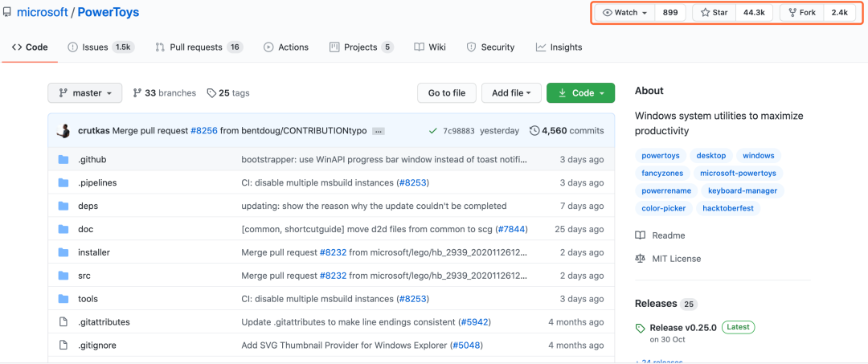Screen dimensions: 868x364
Task: Open the .gitignore file
Action: pyautogui.click(x=97, y=346)
